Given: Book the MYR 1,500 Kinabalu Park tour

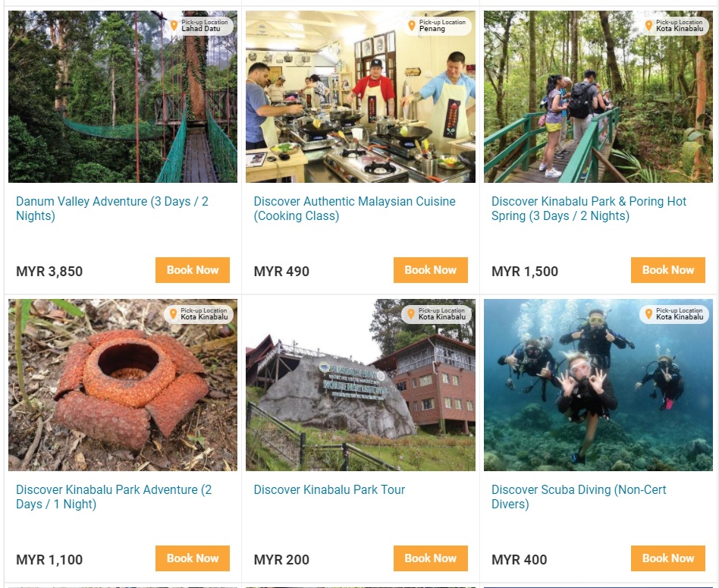Looking at the screenshot, I should 668,270.
